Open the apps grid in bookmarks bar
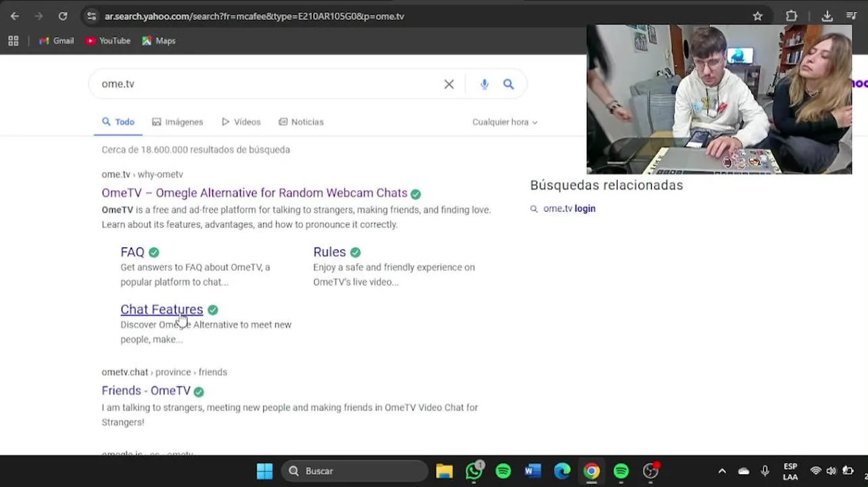Screen dimensions: 868x487 (13, 41)
